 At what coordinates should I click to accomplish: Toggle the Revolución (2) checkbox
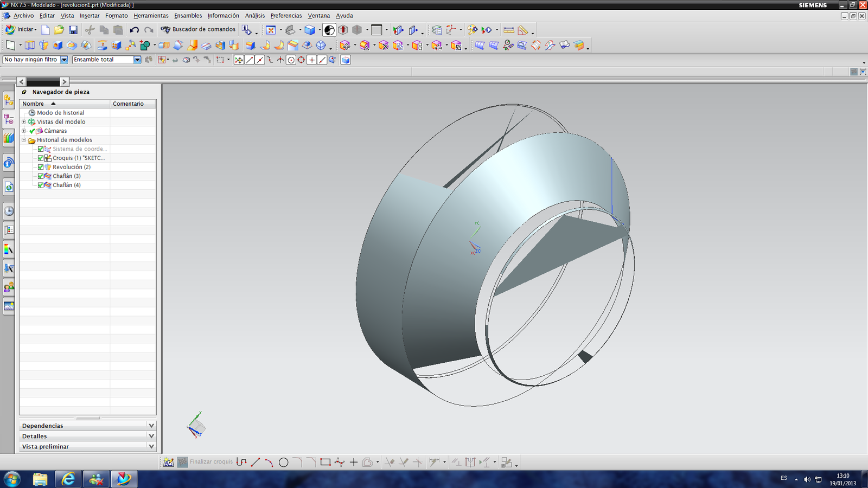coord(41,167)
